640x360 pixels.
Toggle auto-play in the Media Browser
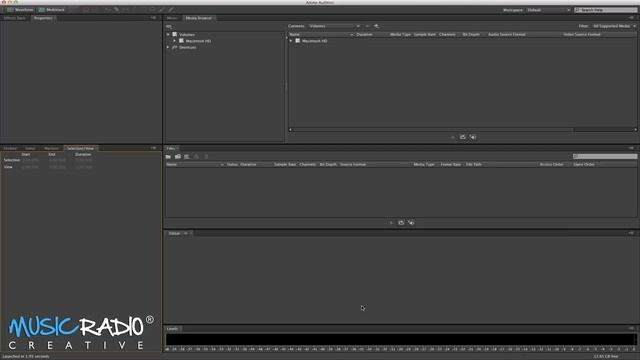point(473,138)
